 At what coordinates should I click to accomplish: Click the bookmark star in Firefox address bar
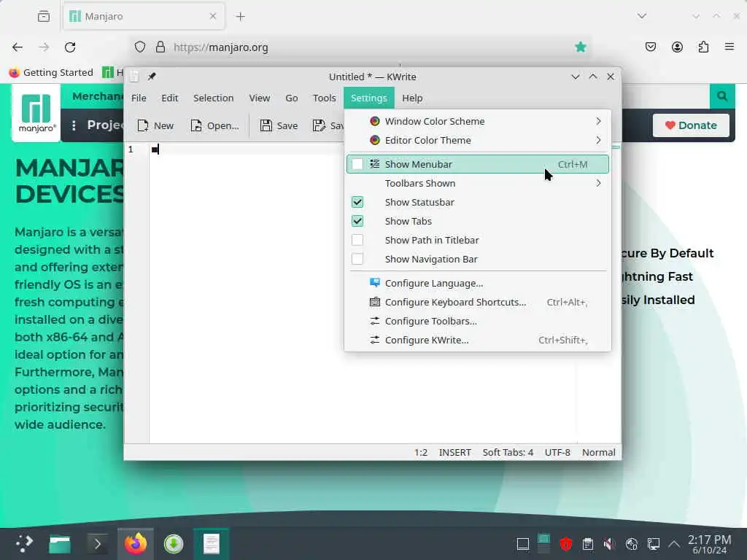point(580,47)
